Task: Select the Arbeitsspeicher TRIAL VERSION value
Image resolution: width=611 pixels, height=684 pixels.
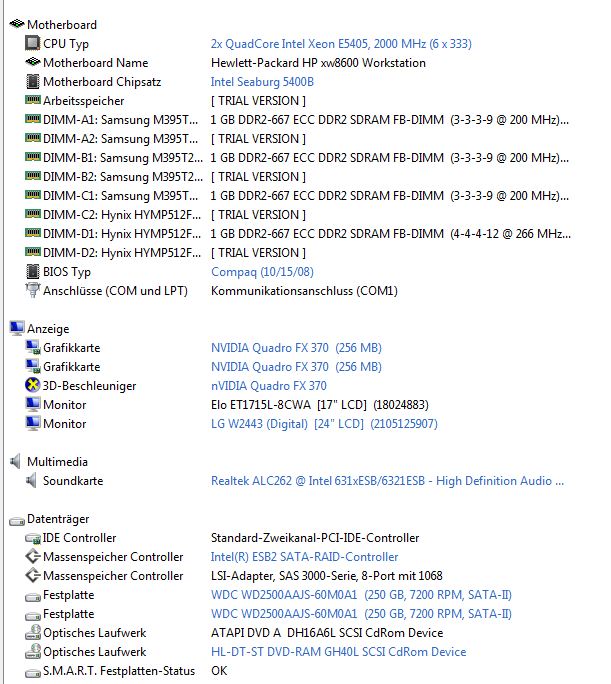Action: click(258, 101)
